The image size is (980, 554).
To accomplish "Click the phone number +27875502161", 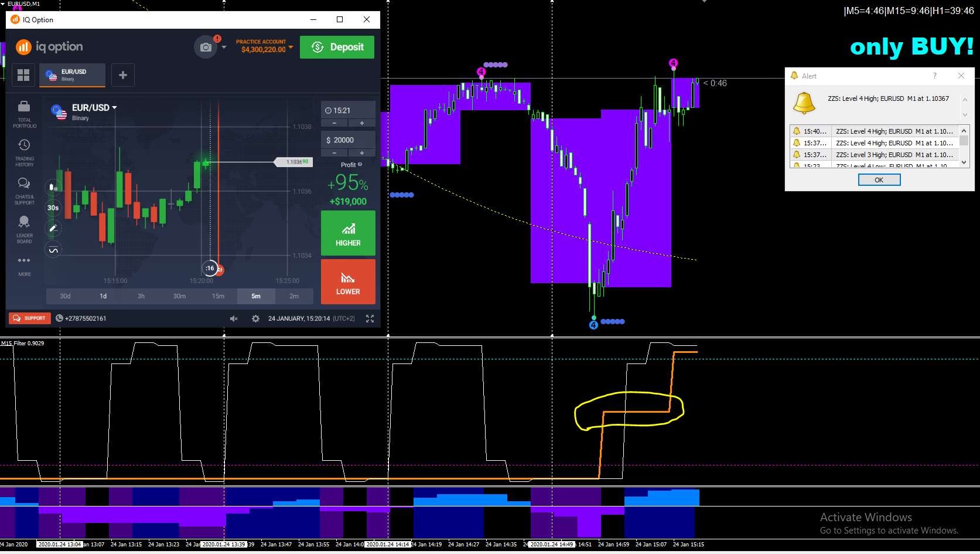I will tap(81, 318).
